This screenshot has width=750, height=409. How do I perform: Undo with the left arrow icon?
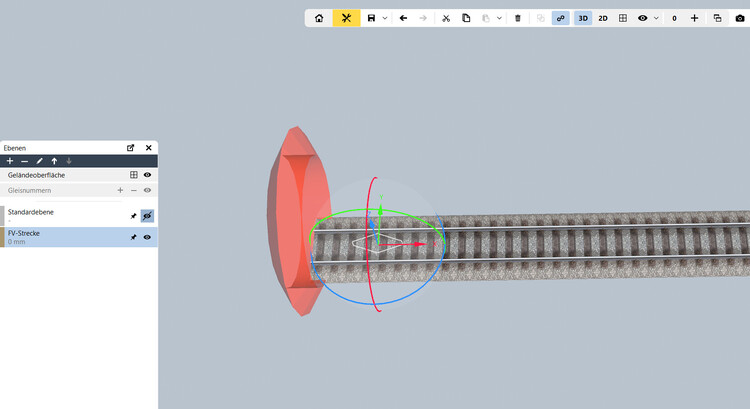pyautogui.click(x=403, y=18)
